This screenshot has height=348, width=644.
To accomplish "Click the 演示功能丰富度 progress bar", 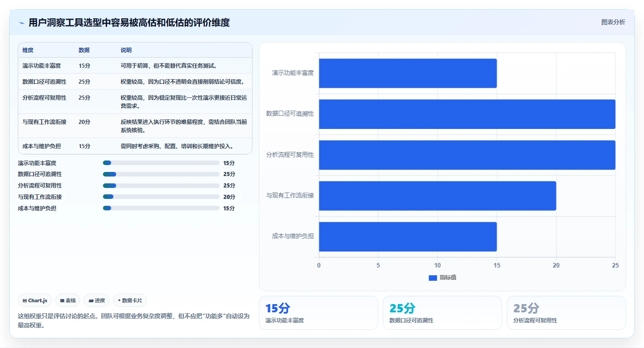I will tap(161, 163).
